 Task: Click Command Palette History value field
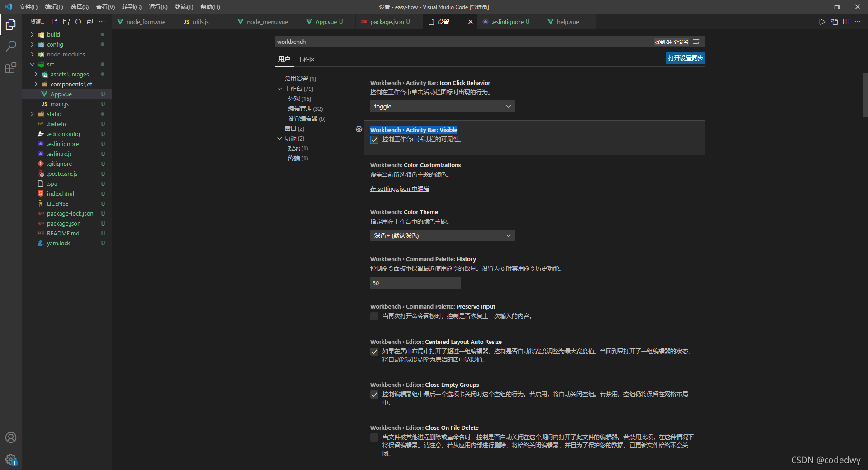[415, 283]
